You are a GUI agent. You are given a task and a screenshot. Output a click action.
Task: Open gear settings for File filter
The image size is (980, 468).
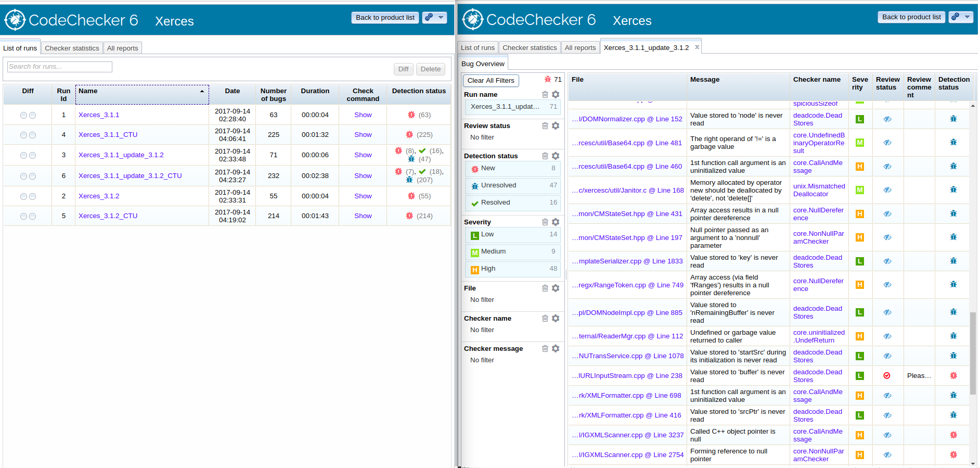pos(556,288)
